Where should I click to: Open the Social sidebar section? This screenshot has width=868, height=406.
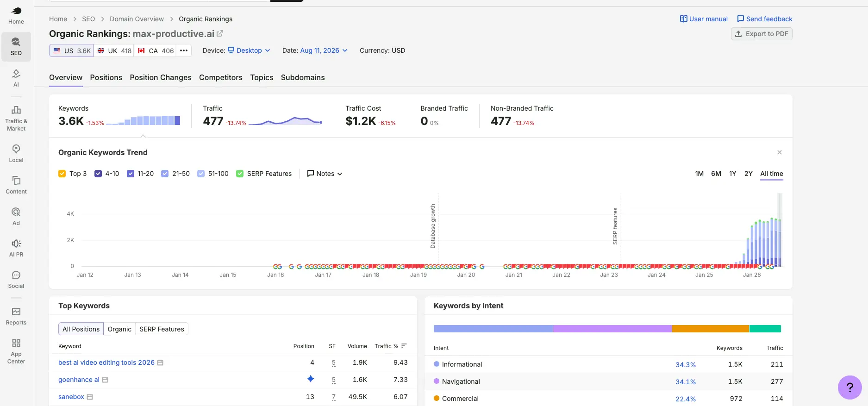point(16,280)
